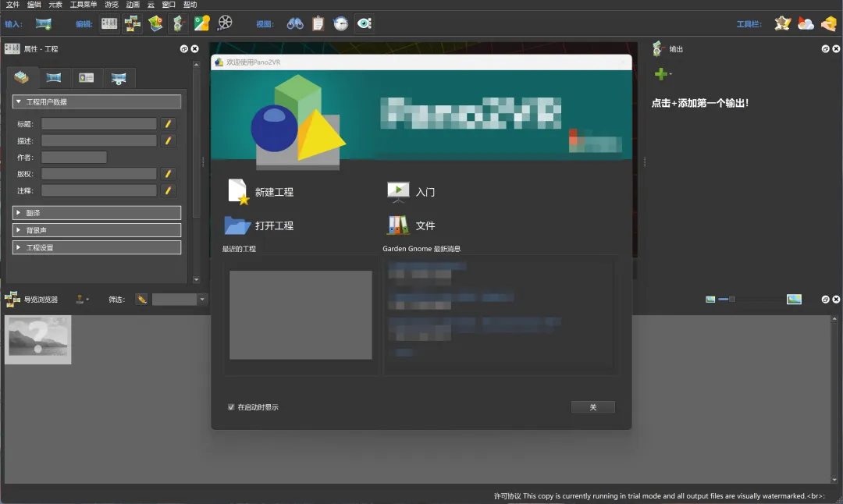Click the 打开工程 label

coord(274,225)
